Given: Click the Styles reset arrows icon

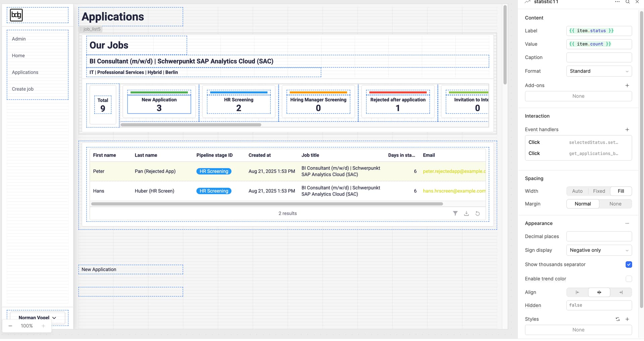Looking at the screenshot, I should coord(618,319).
